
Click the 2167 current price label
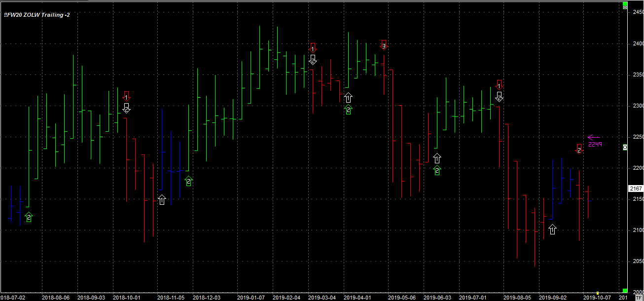(x=635, y=188)
